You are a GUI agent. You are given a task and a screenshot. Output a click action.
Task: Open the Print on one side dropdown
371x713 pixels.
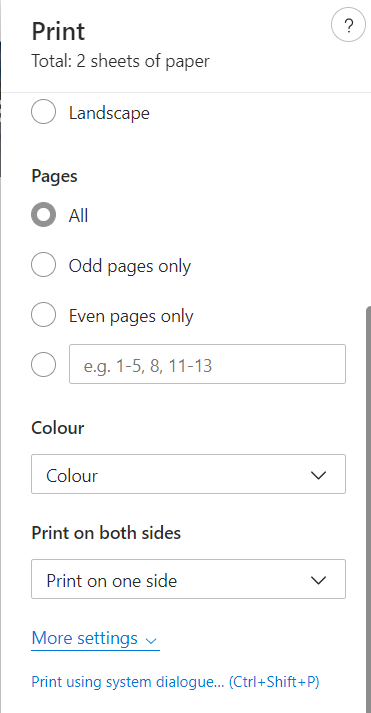click(188, 579)
